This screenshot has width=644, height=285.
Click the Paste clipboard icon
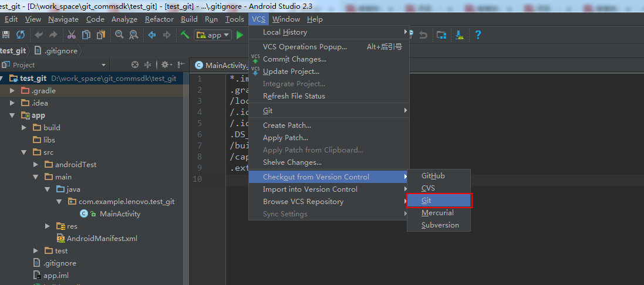click(100, 35)
